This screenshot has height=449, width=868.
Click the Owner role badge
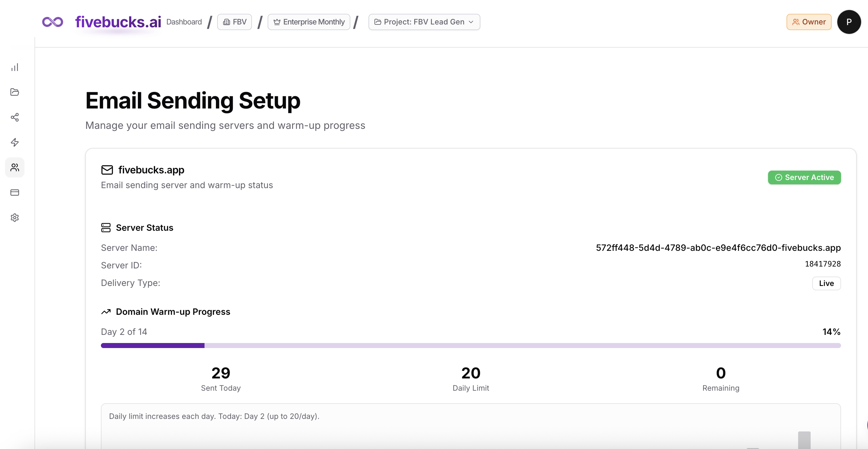pos(808,22)
